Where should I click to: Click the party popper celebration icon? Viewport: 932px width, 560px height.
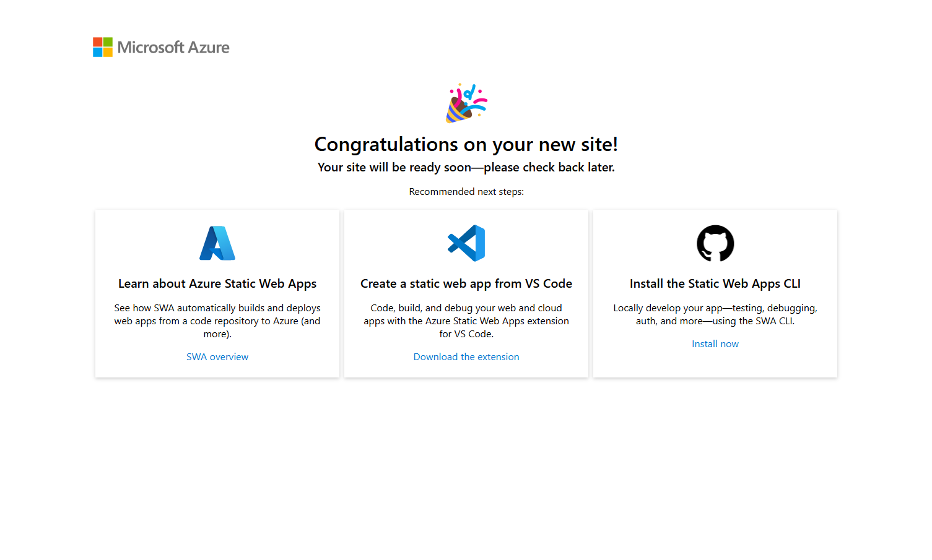click(466, 103)
